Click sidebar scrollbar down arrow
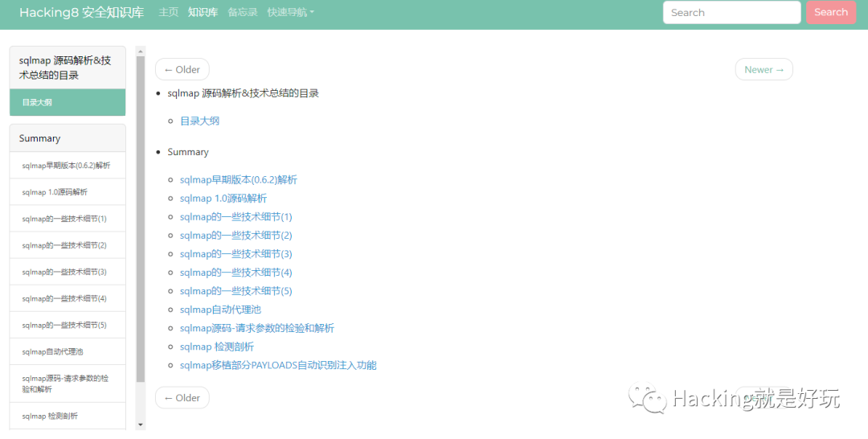 [x=141, y=425]
